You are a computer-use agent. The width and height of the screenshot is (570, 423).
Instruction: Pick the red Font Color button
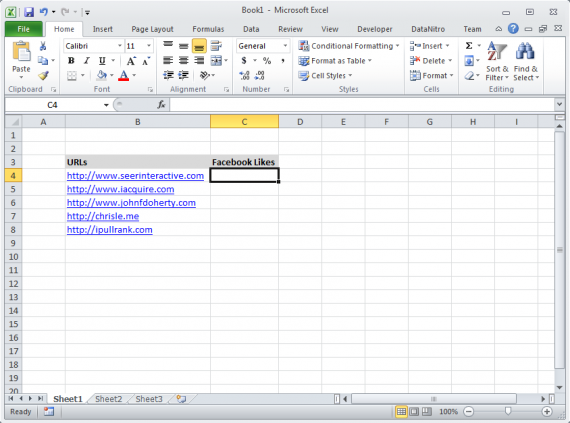point(124,76)
